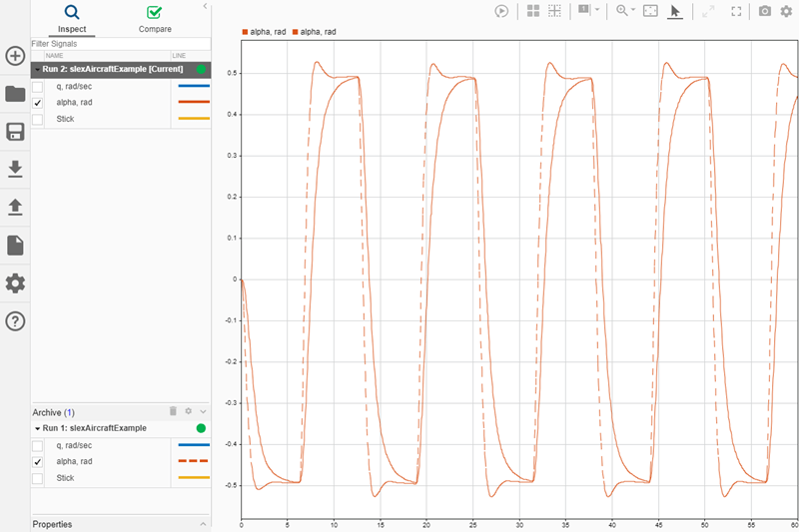Open the zoom mode dropdown arrow
Image resolution: width=799 pixels, height=532 pixels.
pos(634,11)
